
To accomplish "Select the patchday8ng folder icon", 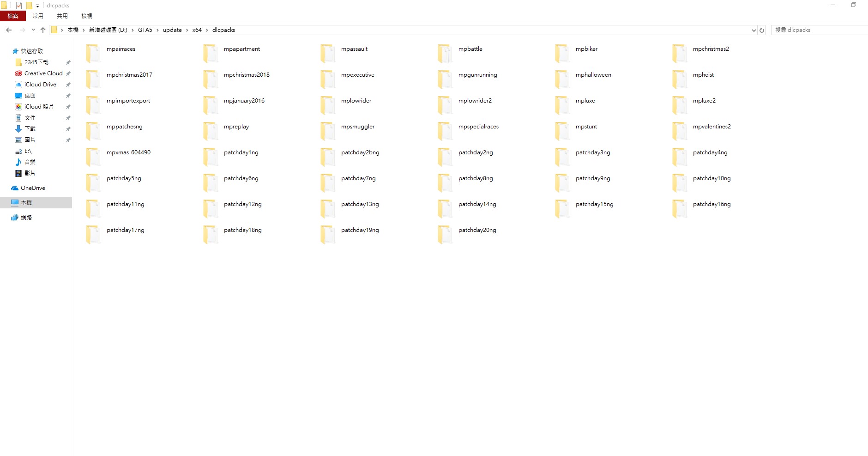I will pyautogui.click(x=445, y=183).
